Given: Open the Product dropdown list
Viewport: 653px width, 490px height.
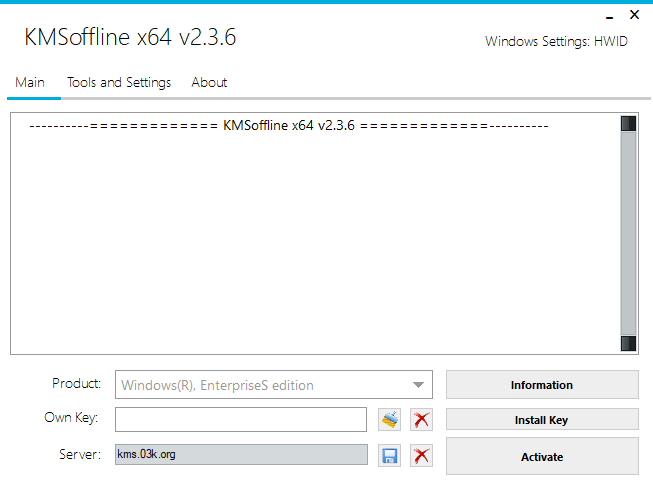Looking at the screenshot, I should pos(274,385).
